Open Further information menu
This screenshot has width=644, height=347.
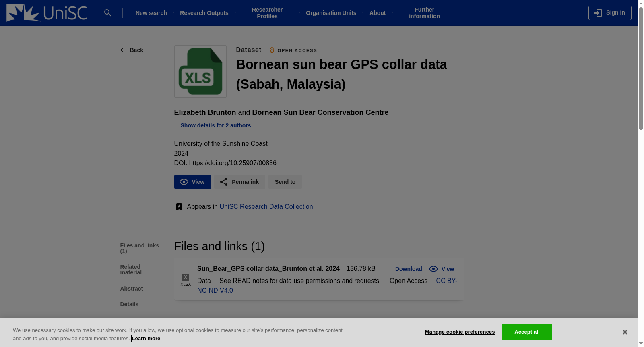click(424, 13)
